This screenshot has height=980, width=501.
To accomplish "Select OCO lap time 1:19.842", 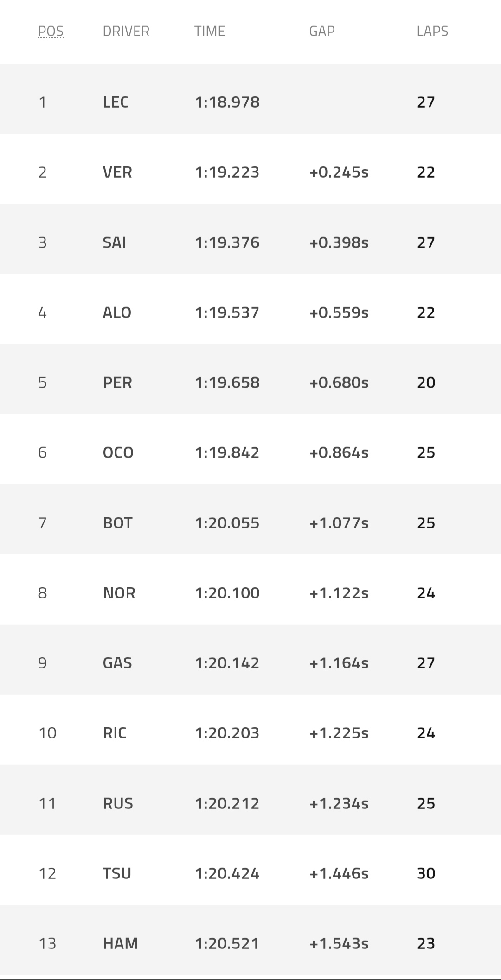I will coord(227,452).
